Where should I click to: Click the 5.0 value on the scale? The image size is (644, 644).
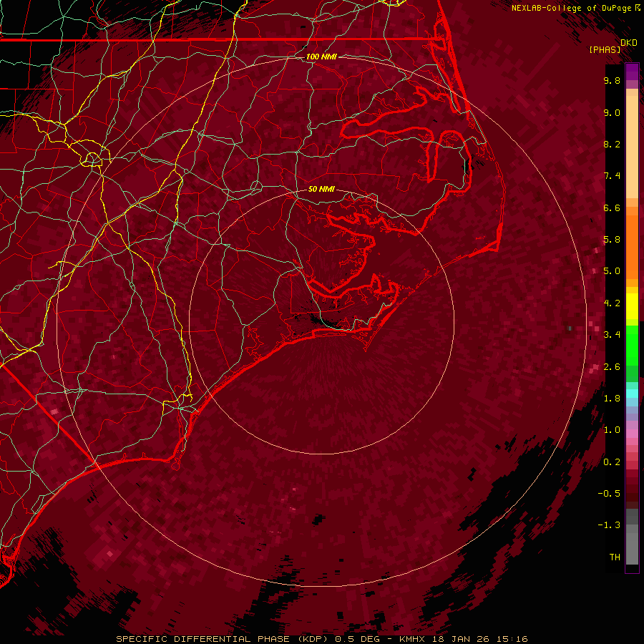tap(612, 271)
